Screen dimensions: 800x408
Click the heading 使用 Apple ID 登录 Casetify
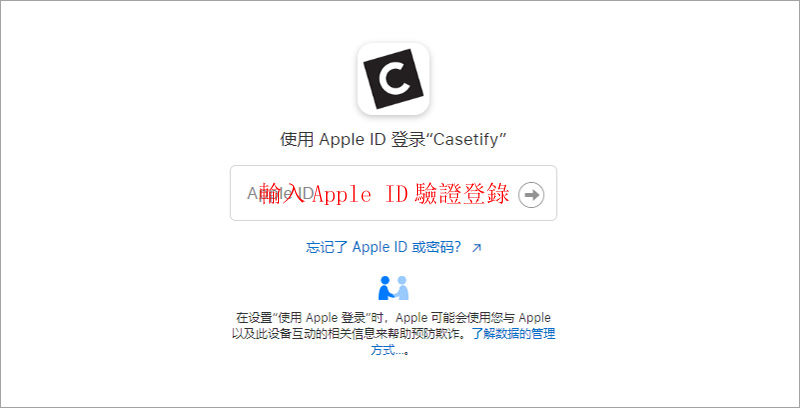393,140
